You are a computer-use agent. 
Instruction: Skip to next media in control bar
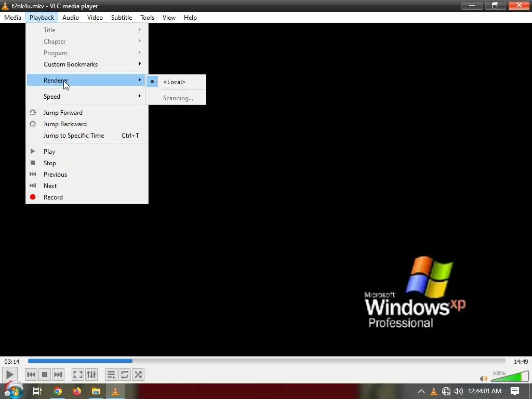point(58,375)
